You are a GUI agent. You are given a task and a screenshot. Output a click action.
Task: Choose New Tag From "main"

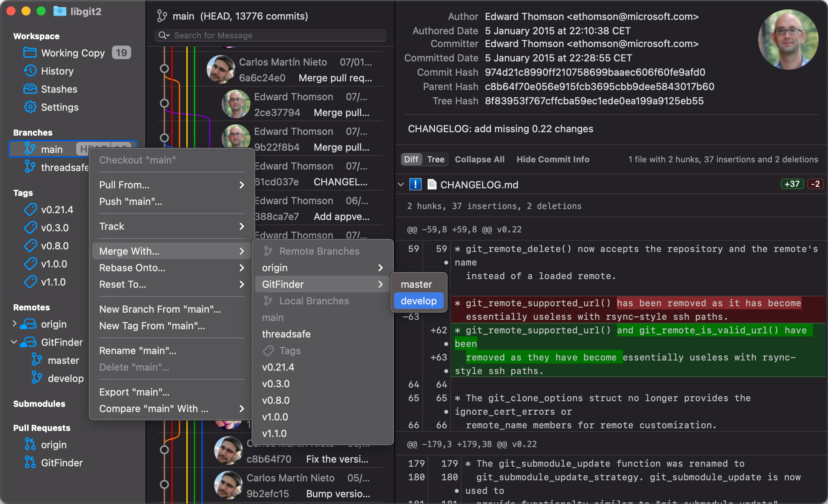pyautogui.click(x=172, y=325)
